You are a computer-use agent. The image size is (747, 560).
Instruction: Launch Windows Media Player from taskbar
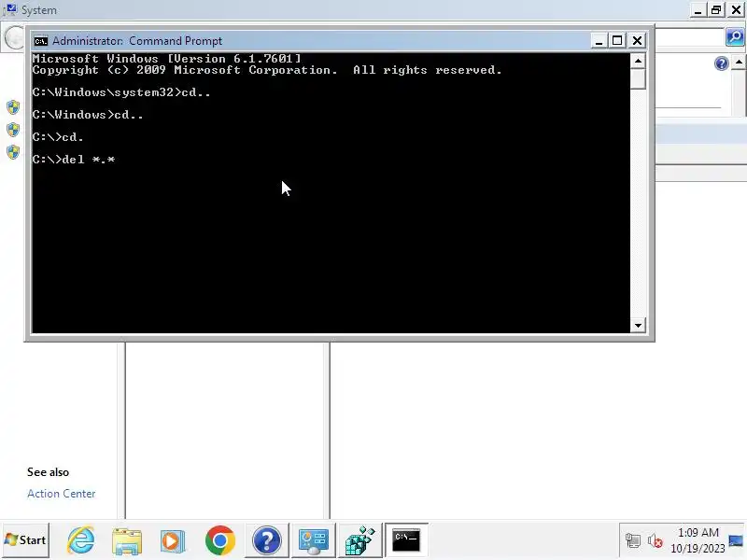[173, 541]
